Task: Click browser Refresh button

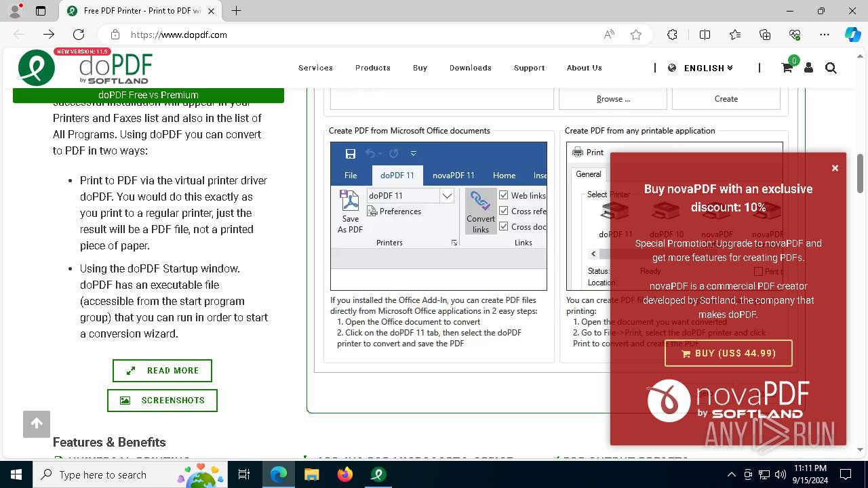Action: pyautogui.click(x=79, y=35)
